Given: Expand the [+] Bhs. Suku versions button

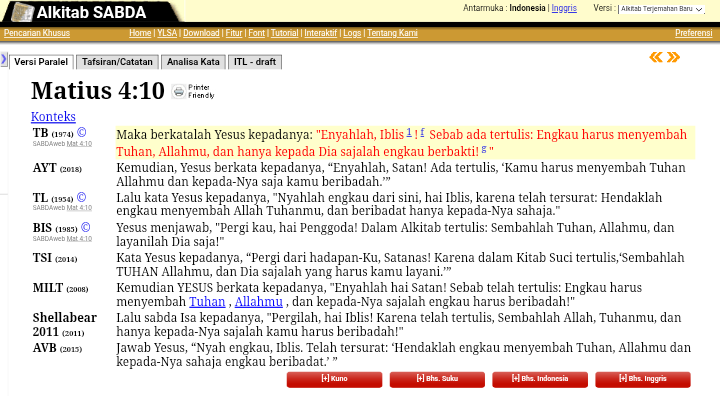Looking at the screenshot, I should coord(437,379).
